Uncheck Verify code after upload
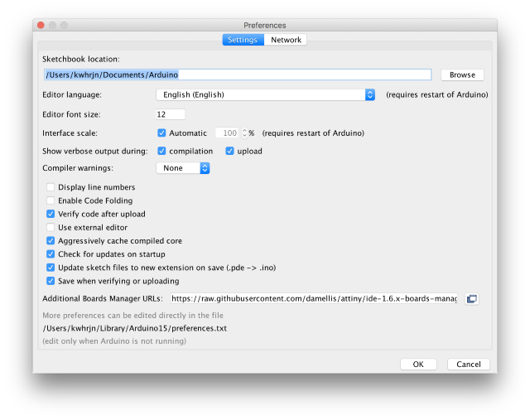This screenshot has height=420, width=530. (x=51, y=214)
